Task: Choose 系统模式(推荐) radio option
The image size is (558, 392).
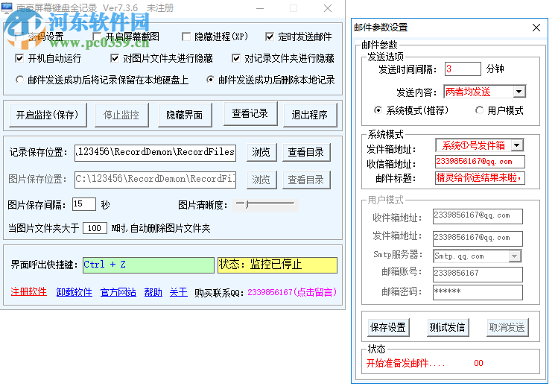Action: coord(378,110)
